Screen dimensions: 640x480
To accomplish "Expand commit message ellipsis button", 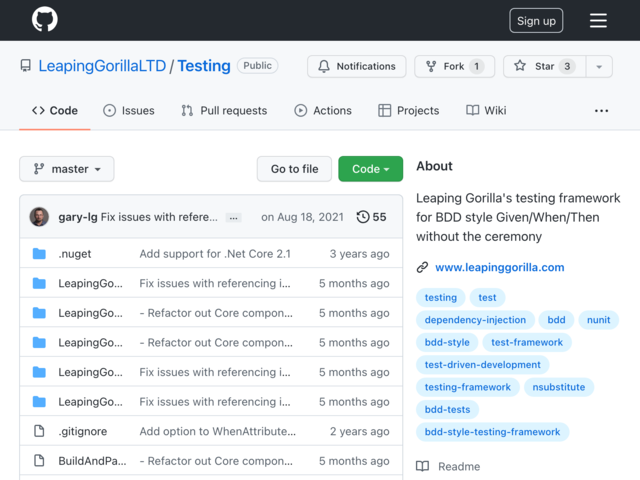I will 233,218.
